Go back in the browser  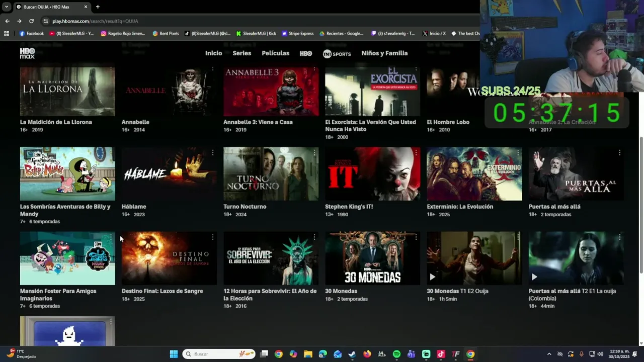coord(7,21)
